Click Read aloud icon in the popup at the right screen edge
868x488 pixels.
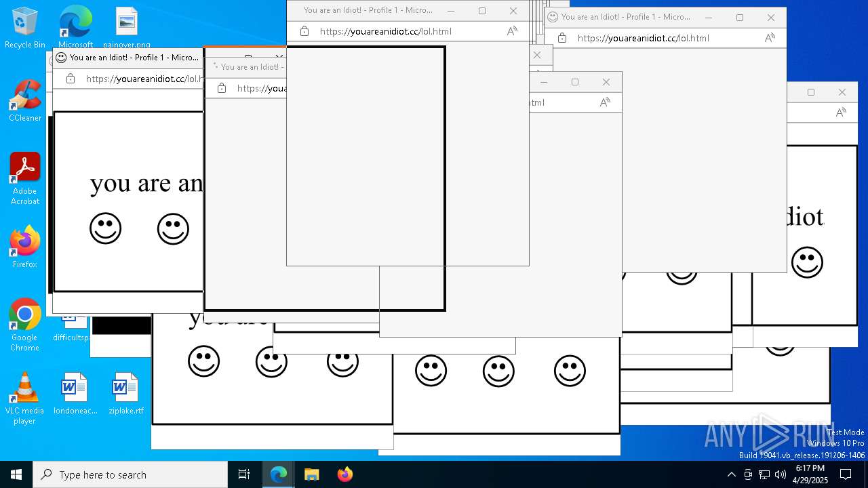pyautogui.click(x=841, y=113)
